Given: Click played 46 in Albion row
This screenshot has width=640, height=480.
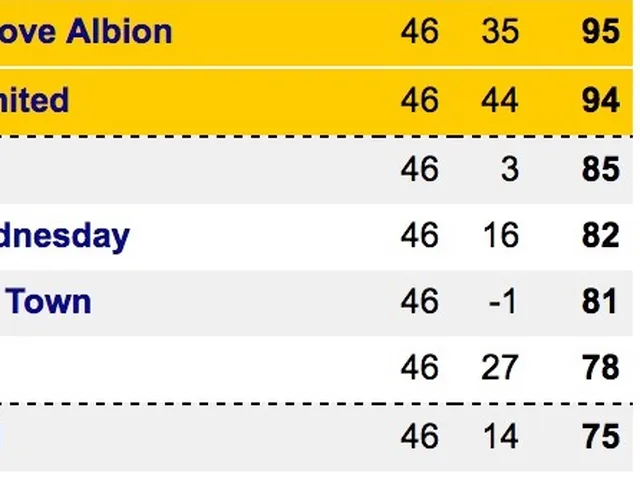Looking at the screenshot, I should pos(419,31).
